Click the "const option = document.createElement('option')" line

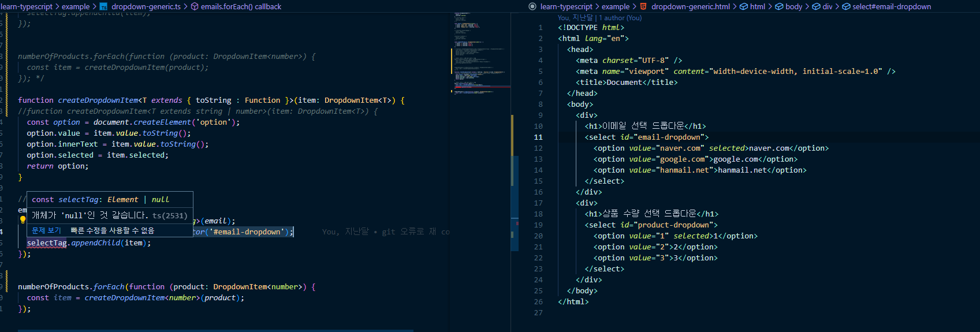pyautogui.click(x=133, y=122)
